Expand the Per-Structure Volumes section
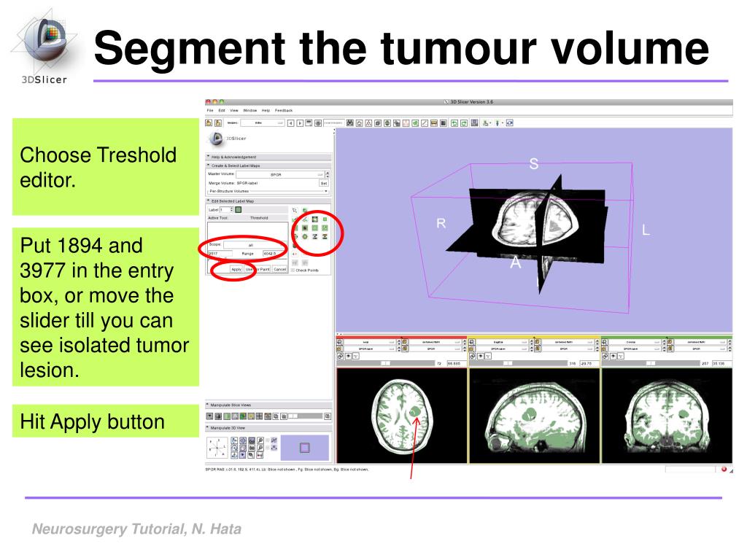The image size is (747, 560). 268,191
